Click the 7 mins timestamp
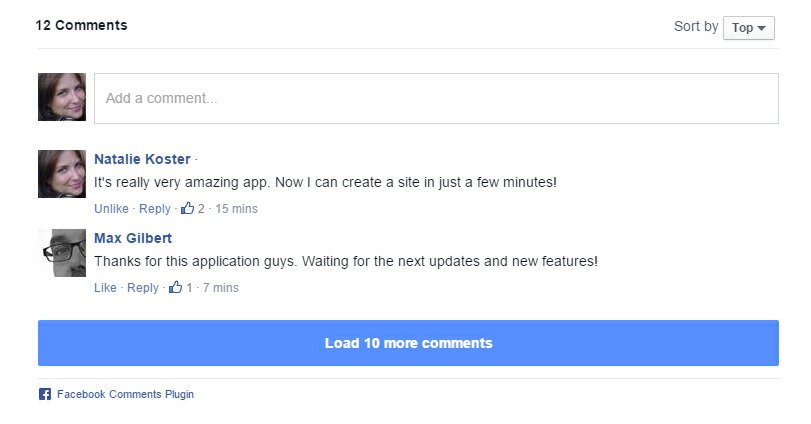 pos(221,288)
